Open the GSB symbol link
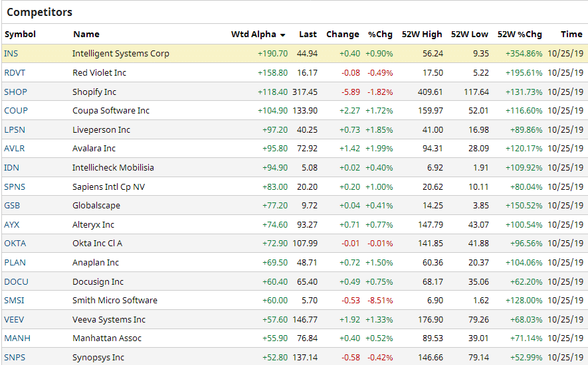The image size is (588, 365). 12,205
